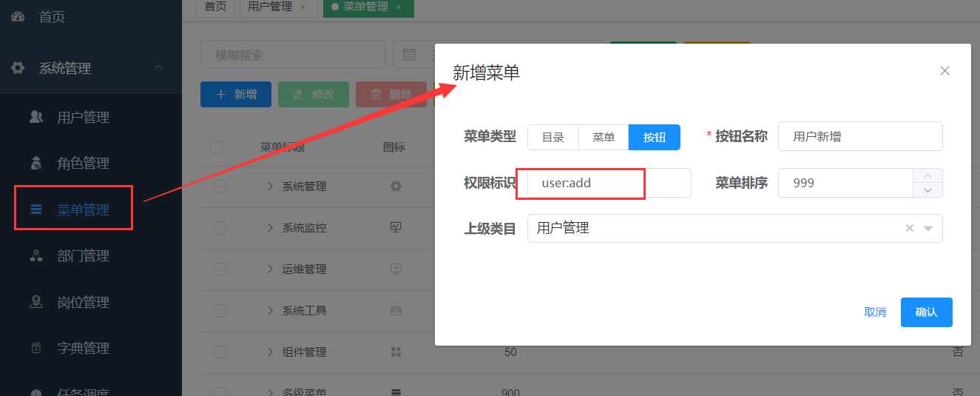
Task: Click the 系统管理 row gear icon
Action: tap(396, 187)
